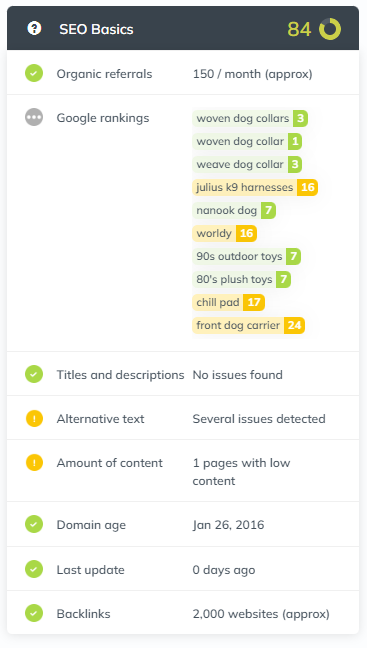The width and height of the screenshot is (367, 648).
Task: Click the help question mark icon
Action: (34, 29)
